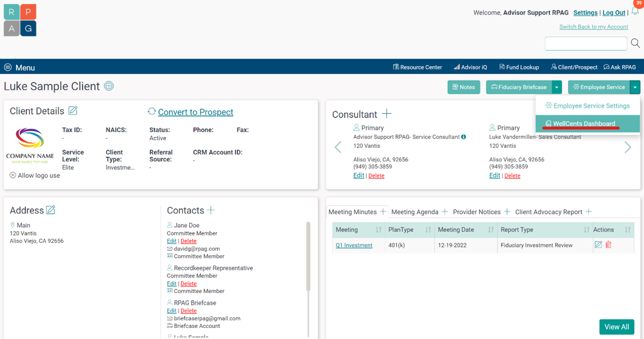Open the hamburger Menu icon
This screenshot has width=644, height=339.
pyautogui.click(x=8, y=68)
